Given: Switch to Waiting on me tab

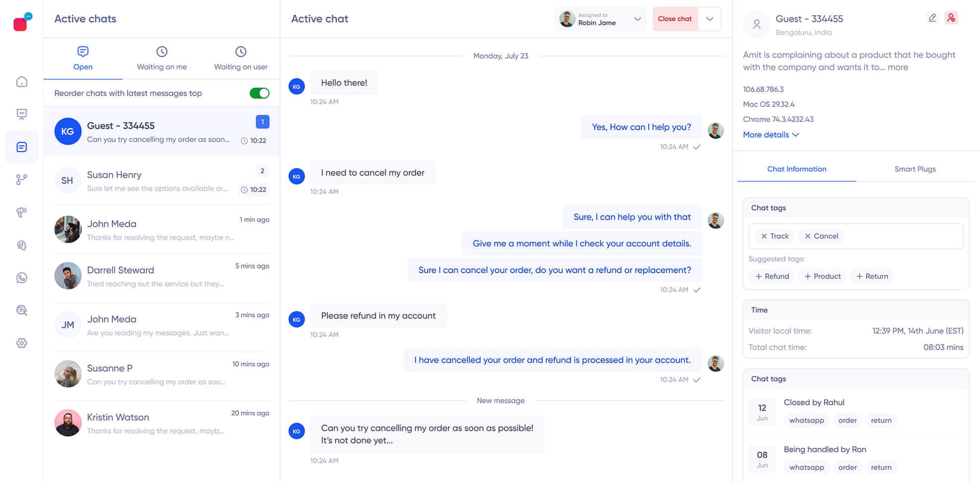Looking at the screenshot, I should pos(162,59).
